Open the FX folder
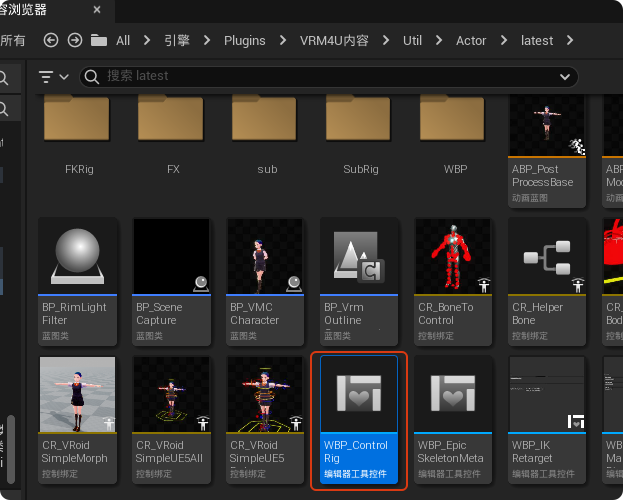The height and width of the screenshot is (500, 623). pos(171,135)
